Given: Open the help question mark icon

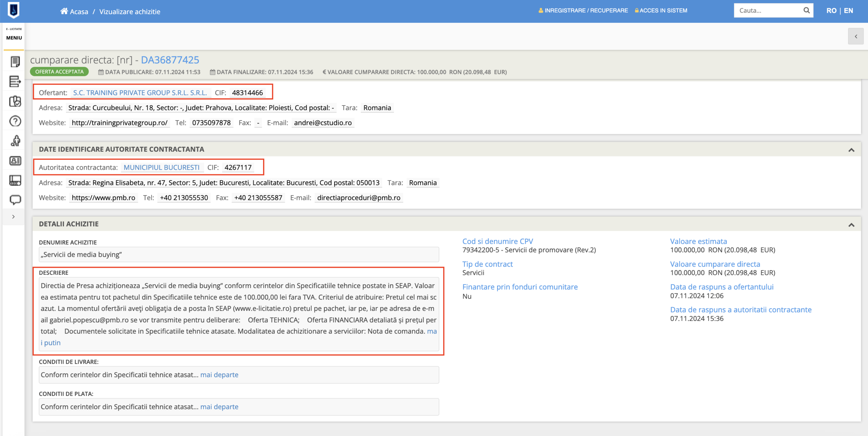Looking at the screenshot, I should [15, 121].
